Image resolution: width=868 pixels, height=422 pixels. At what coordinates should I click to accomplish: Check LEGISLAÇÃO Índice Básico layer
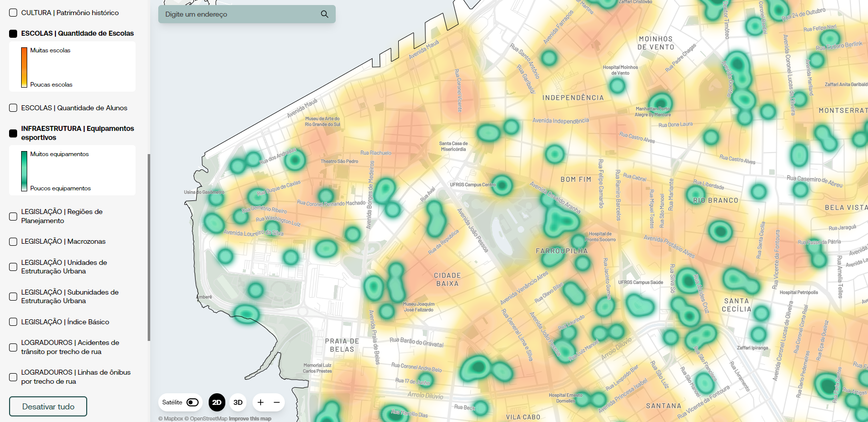point(13,322)
